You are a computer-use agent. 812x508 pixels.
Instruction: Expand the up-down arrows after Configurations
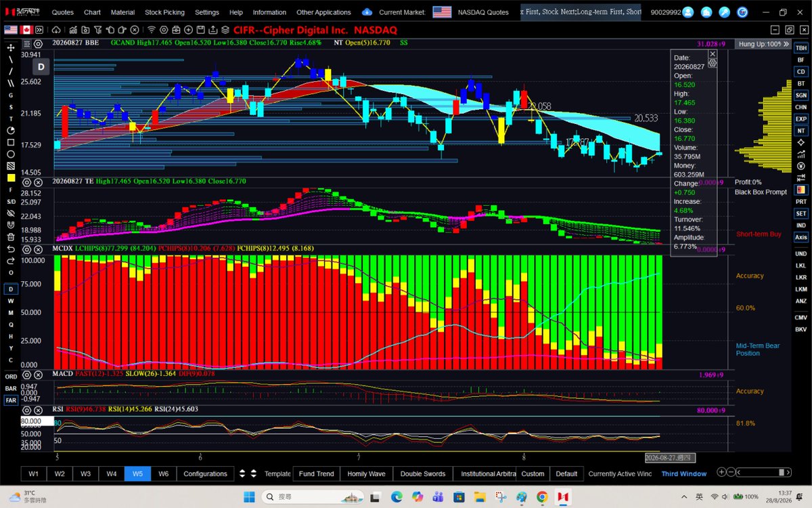pos(243,473)
